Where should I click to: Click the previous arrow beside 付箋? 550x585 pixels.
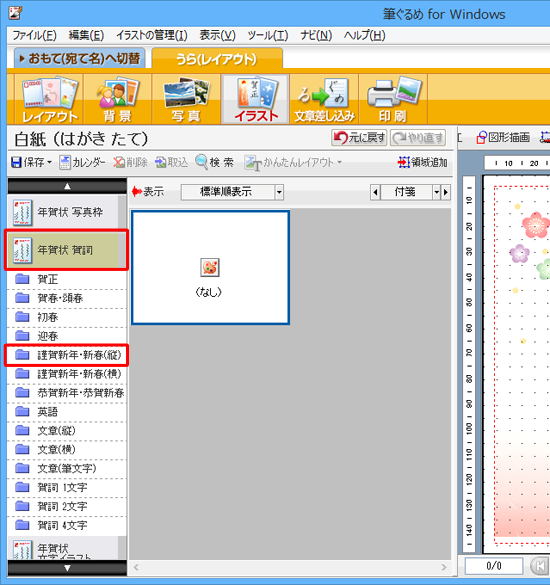(x=375, y=193)
